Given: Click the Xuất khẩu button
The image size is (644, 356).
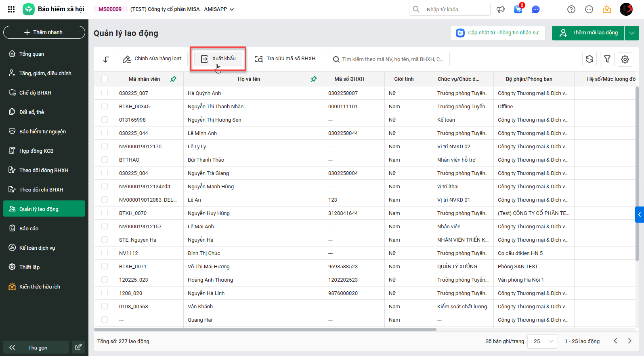Looking at the screenshot, I should [218, 59].
